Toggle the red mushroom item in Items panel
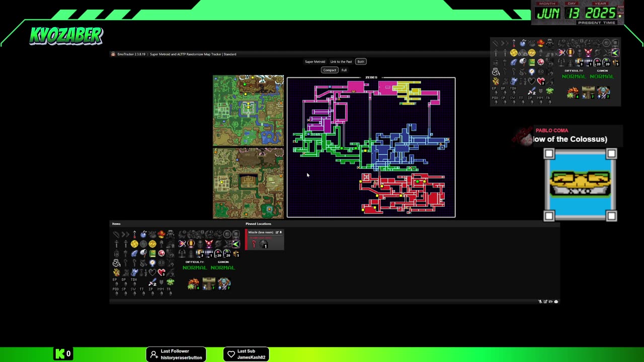644x362 pixels. tap(161, 234)
